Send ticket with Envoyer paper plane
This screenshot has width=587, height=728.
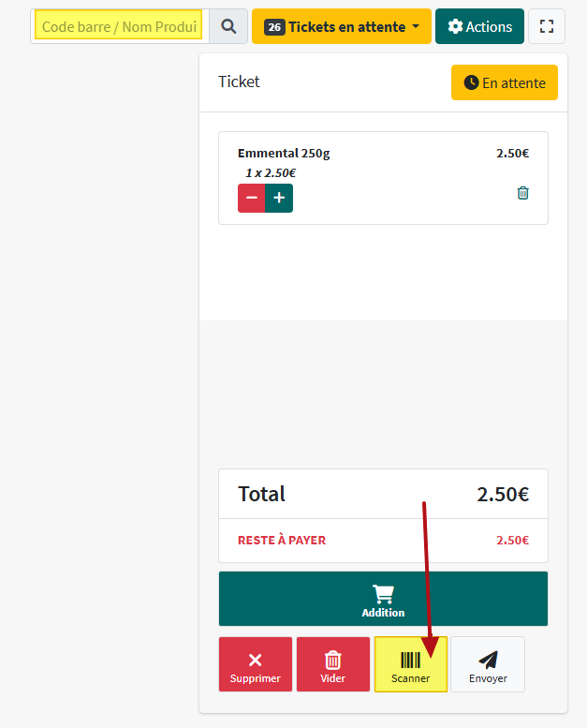pyautogui.click(x=487, y=664)
